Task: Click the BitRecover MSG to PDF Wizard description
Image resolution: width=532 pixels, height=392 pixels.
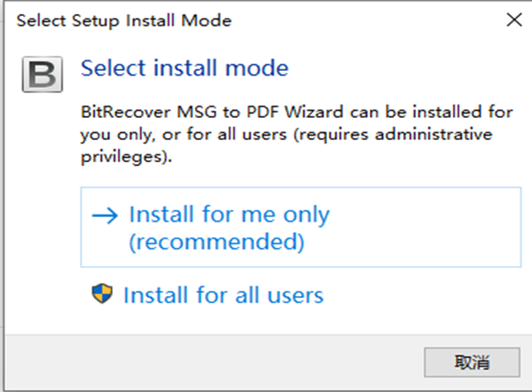Action: (x=297, y=134)
